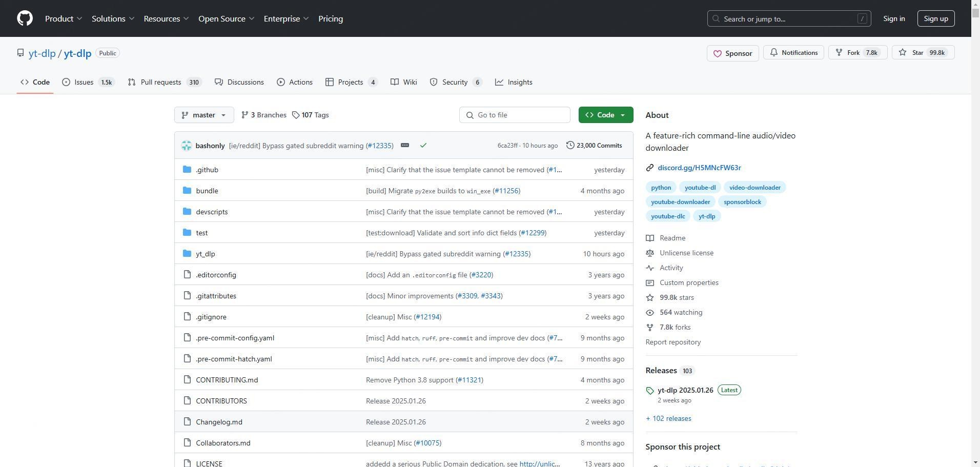This screenshot has height=467, width=980.
Task: Click the file icon beside CONTRIBUTORS
Action: 187,400
